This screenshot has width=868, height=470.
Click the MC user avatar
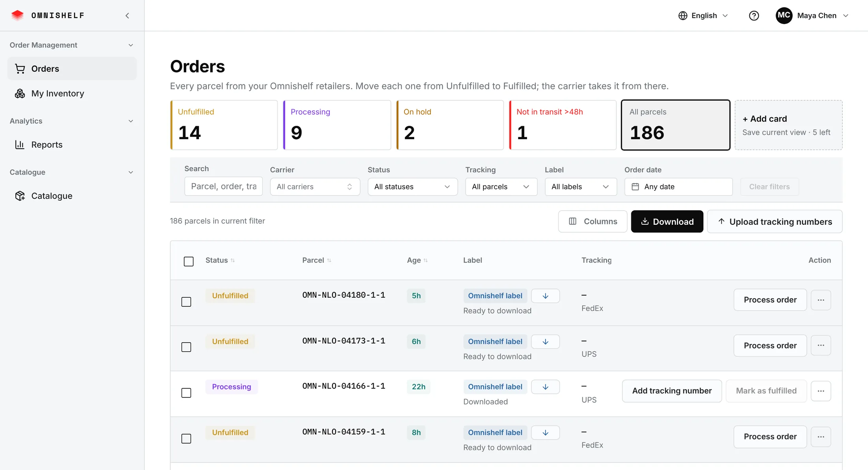[784, 15]
